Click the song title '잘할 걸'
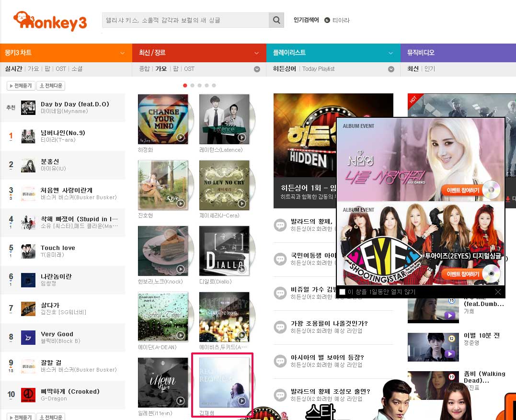Image resolution: width=516 pixels, height=420 pixels. [51, 363]
